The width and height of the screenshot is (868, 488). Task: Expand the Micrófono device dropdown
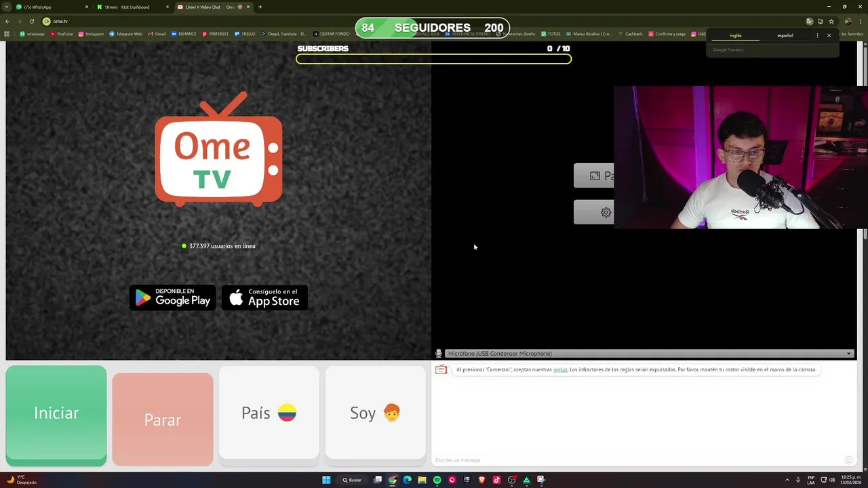click(648, 353)
